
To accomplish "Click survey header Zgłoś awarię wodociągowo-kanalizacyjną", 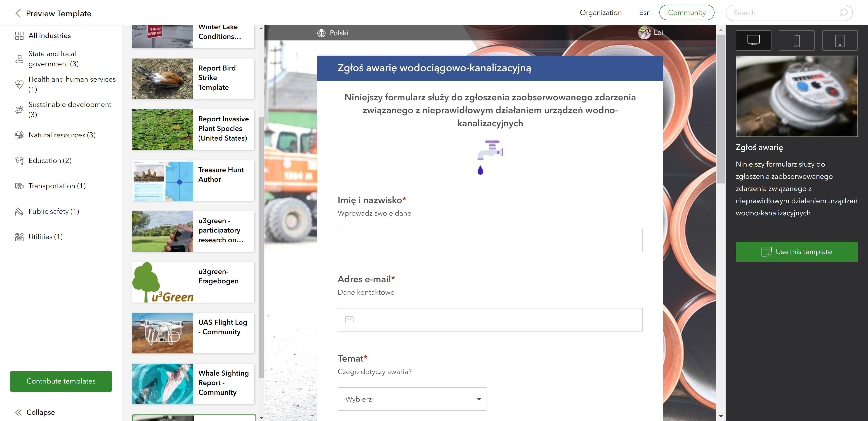I will pos(434,68).
